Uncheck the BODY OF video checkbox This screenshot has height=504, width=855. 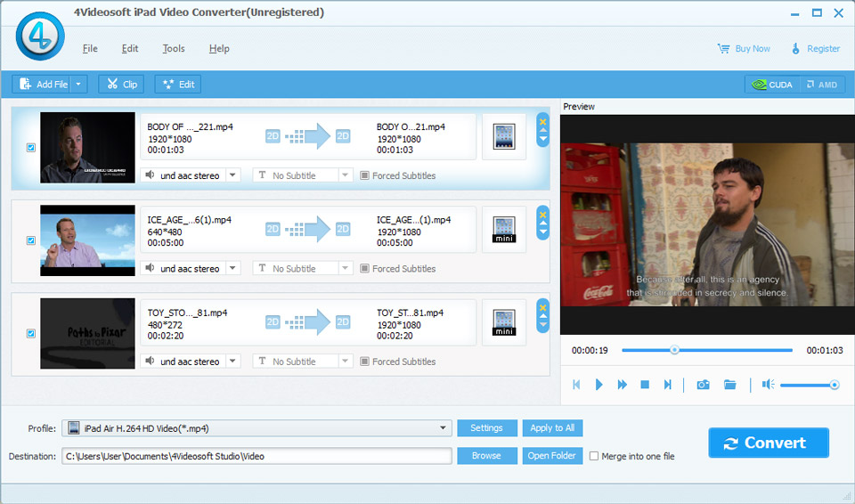[31, 147]
